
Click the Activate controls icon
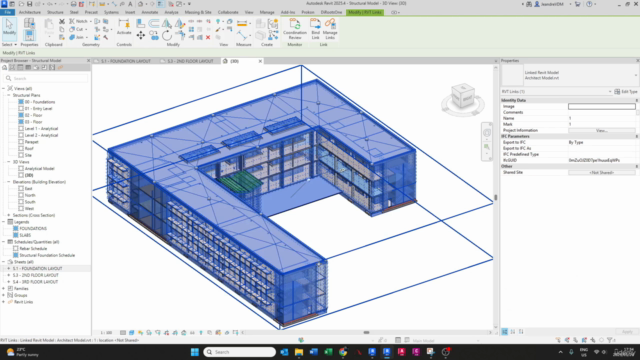(x=124, y=27)
